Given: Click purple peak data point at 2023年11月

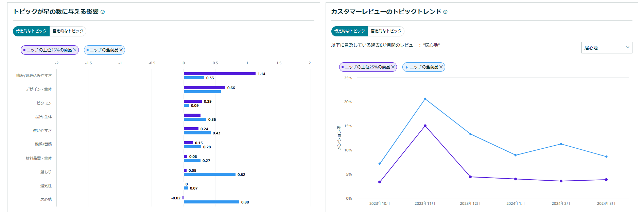Looking at the screenshot, I should click(425, 126).
